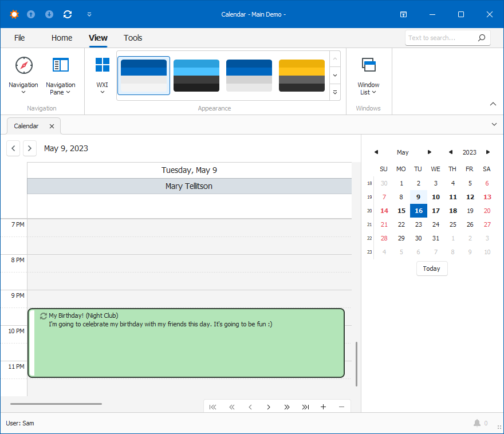Viewport: 504px width, 434px height.
Task: Click the down arrow quick access icon
Action: [x=49, y=14]
